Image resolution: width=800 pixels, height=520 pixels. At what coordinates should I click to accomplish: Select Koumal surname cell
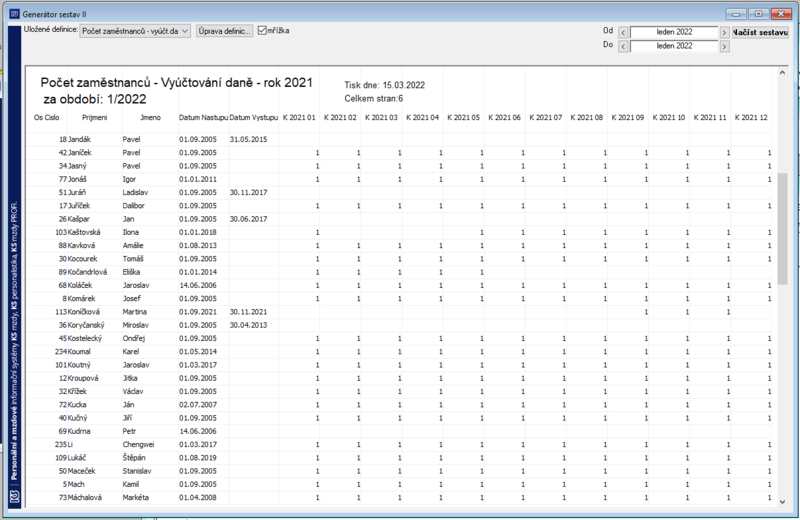click(x=79, y=352)
